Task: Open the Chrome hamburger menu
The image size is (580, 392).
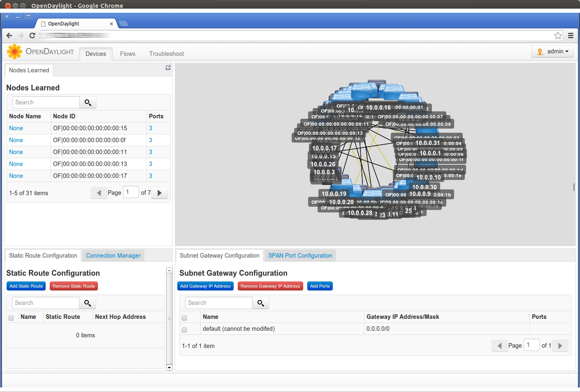Action: click(571, 36)
